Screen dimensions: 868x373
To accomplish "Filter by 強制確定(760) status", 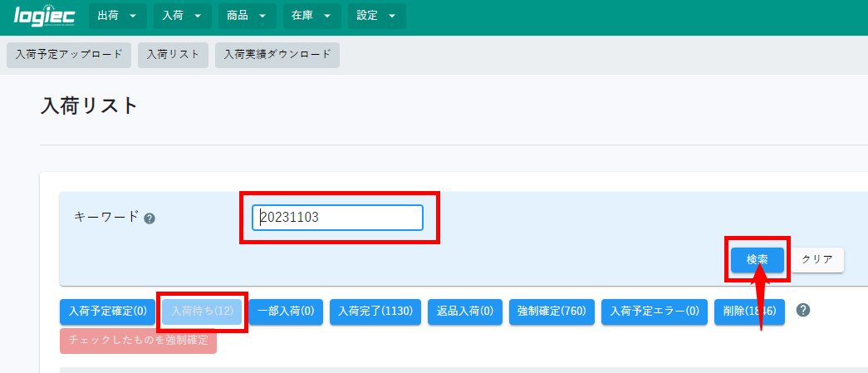I will pos(552,312).
